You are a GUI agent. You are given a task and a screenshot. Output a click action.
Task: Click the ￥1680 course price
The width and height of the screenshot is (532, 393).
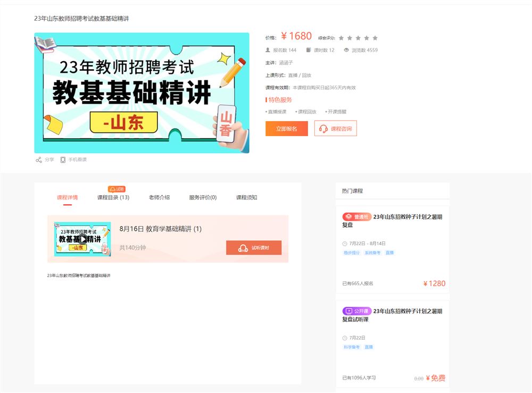click(x=296, y=36)
